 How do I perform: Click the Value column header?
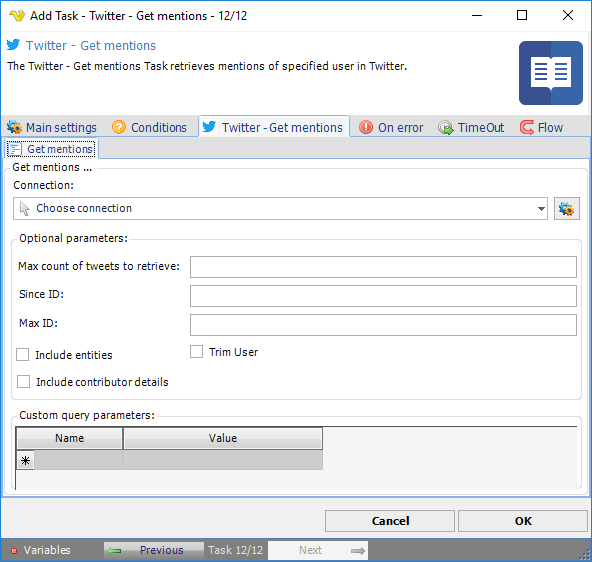tap(223, 438)
